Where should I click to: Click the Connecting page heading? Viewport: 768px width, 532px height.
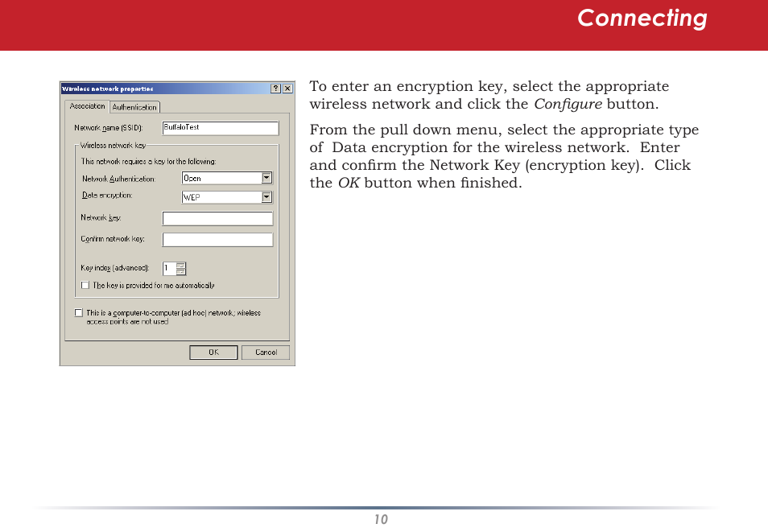point(642,19)
